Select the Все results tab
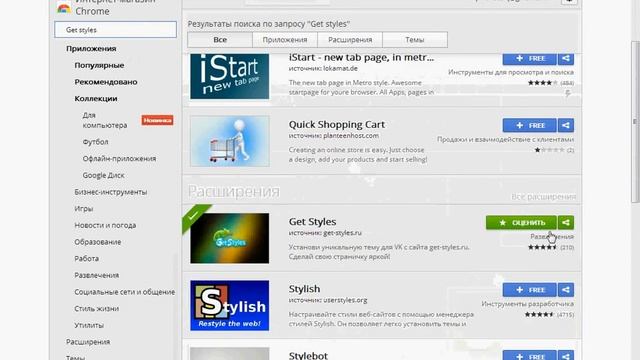640x360 pixels. click(220, 40)
